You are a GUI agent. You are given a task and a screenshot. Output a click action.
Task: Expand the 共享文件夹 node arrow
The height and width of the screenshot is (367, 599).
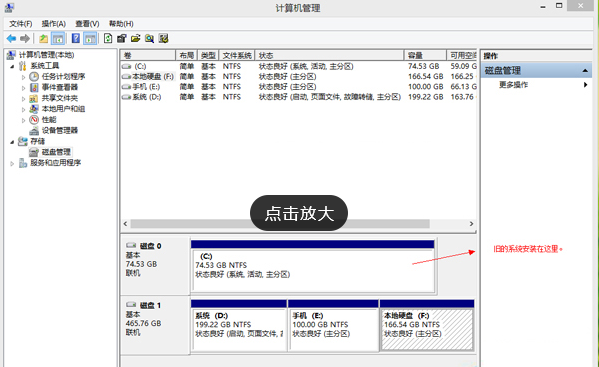[23, 99]
